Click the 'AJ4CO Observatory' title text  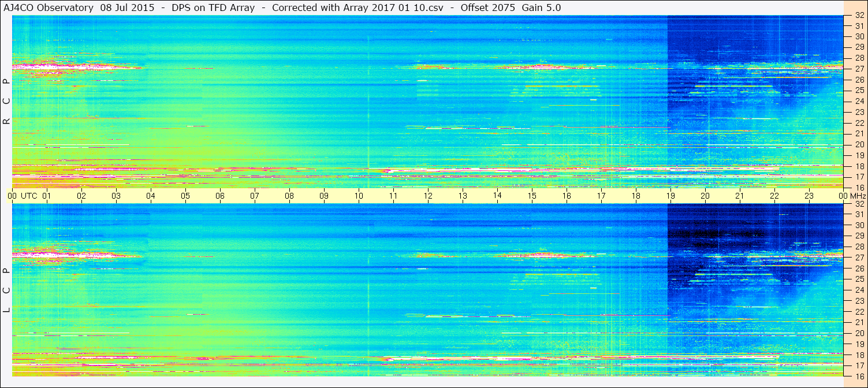point(49,8)
